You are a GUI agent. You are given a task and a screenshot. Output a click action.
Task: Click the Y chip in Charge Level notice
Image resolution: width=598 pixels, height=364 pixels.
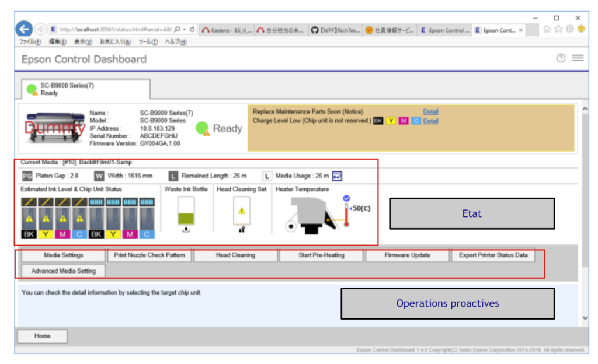391,121
